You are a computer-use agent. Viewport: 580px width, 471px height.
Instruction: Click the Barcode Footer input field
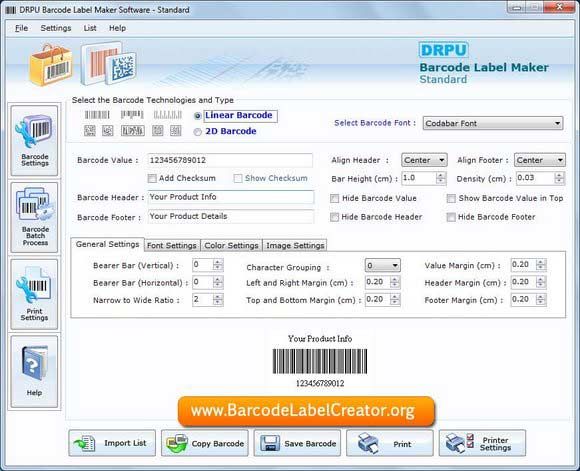[231, 216]
